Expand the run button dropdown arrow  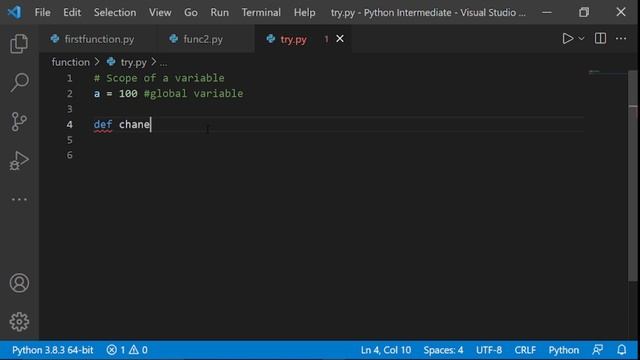pos(581,39)
